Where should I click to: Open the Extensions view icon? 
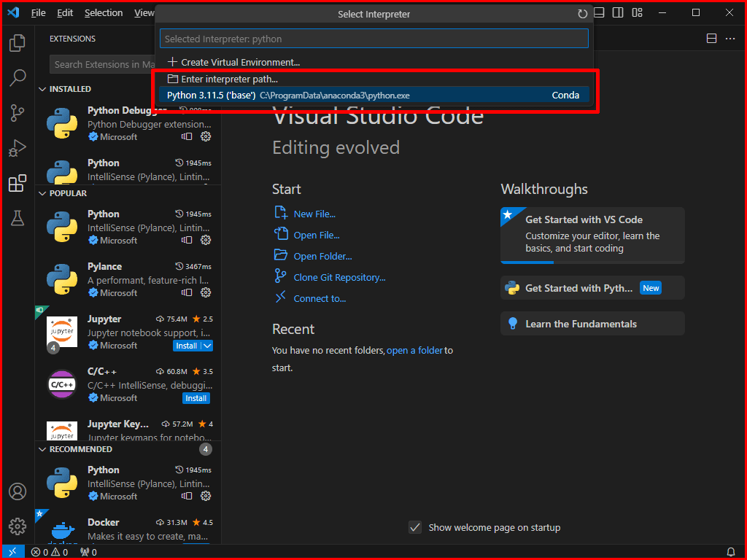point(18,183)
